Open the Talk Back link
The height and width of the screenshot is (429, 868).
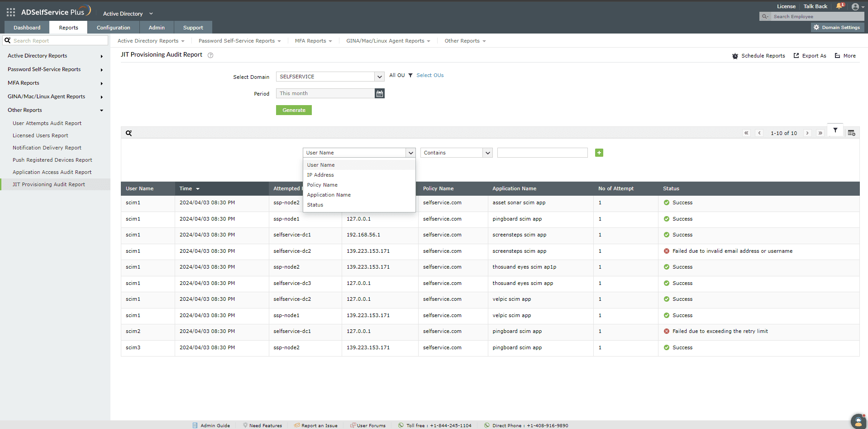pyautogui.click(x=815, y=6)
